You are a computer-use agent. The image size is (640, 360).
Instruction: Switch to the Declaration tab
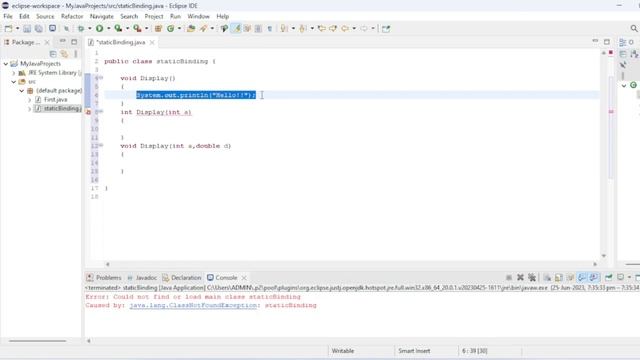(x=182, y=278)
